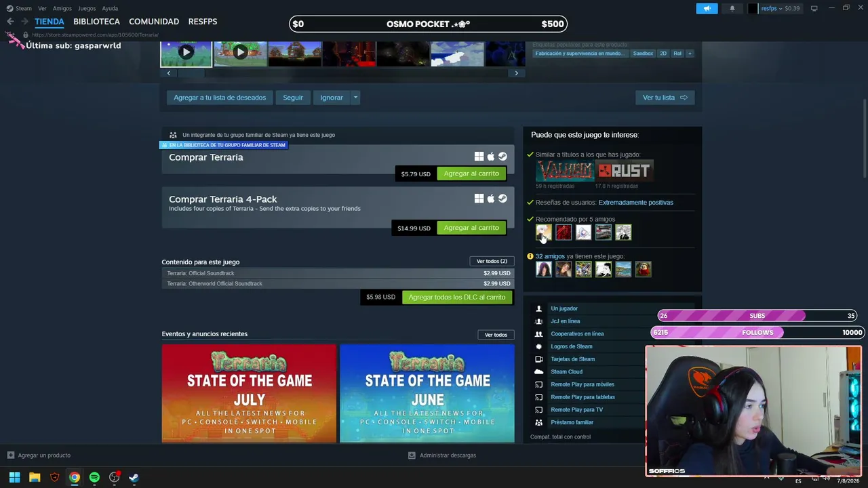Open the Extremadamente positivas reviews link
The height and width of the screenshot is (488, 868).
pos(635,203)
